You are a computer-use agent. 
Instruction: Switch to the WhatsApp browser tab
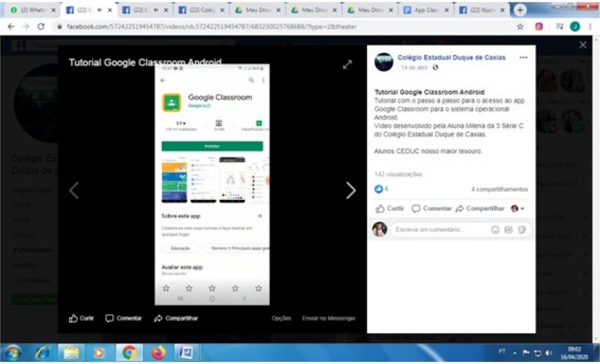pos(30,10)
